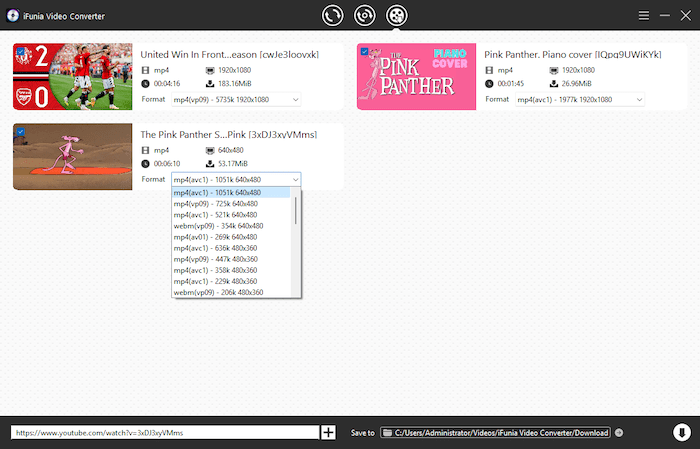This screenshot has width=700, height=449.
Task: Collapse the open mp4(avc1) 1051k format dropdown
Action: 294,180
